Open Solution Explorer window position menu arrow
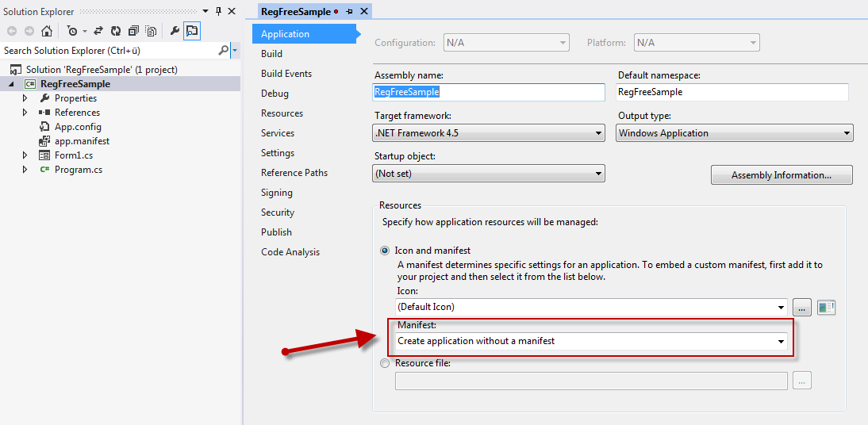Viewport: 868px width, 425px height. pyautogui.click(x=205, y=11)
